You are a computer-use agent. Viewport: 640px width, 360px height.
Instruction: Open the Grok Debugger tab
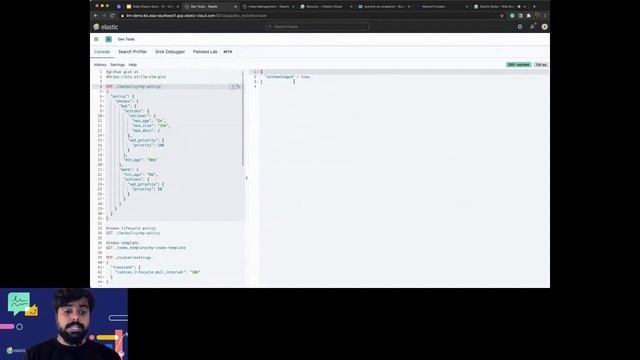point(170,52)
